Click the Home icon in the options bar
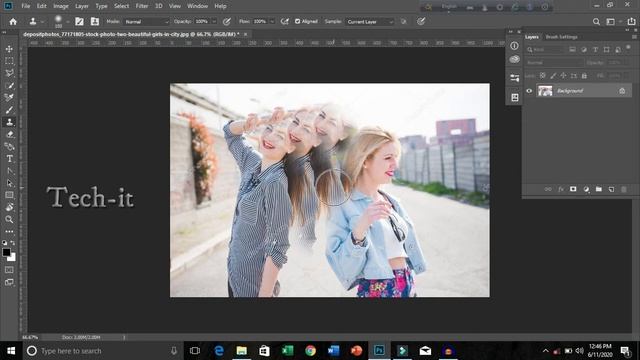Viewport: 640px width, 360px height. click(x=13, y=22)
